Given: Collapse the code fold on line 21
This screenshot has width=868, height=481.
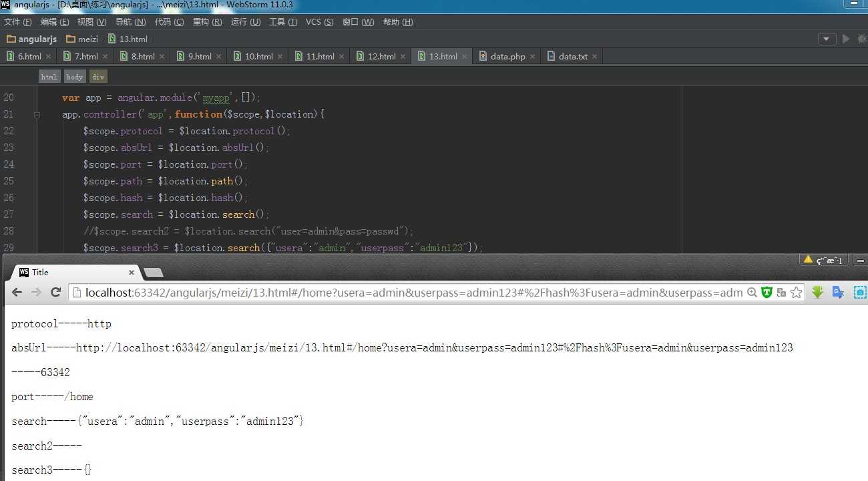Looking at the screenshot, I should click(x=37, y=115).
